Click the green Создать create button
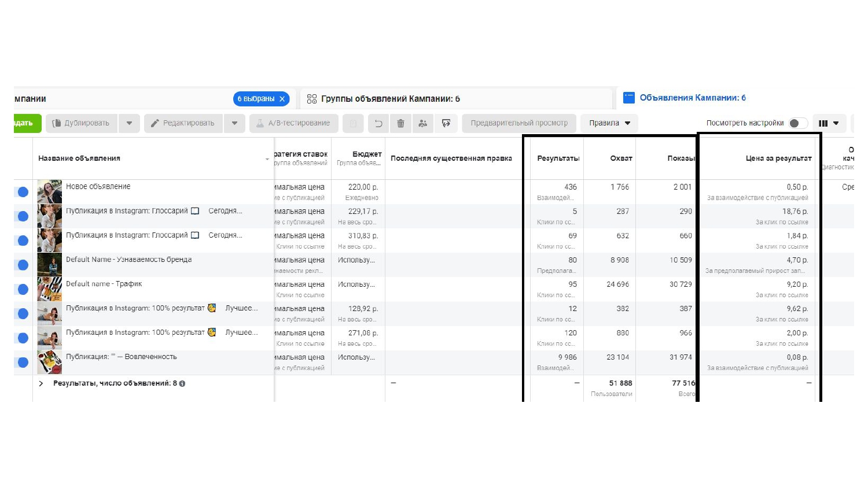 coord(27,123)
